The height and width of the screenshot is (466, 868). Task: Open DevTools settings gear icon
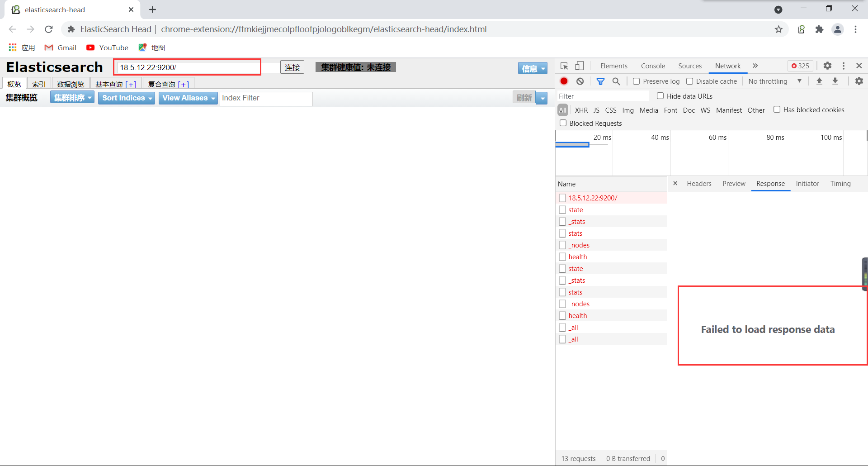(x=827, y=66)
